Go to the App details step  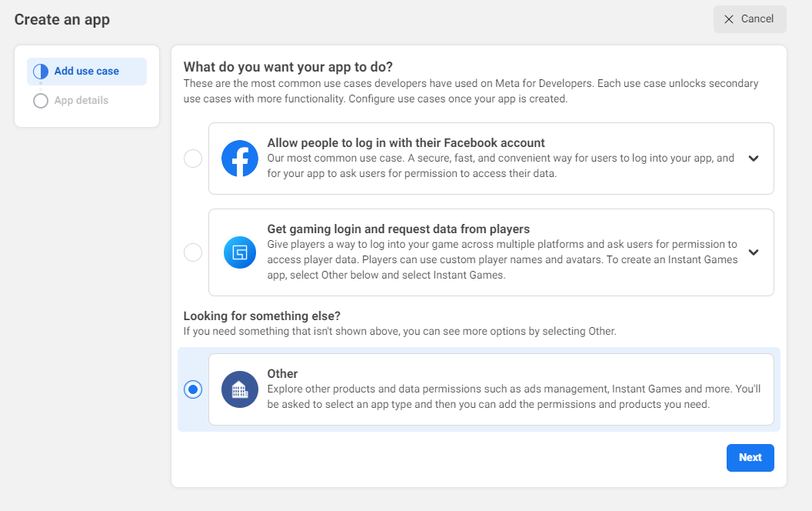pos(81,101)
